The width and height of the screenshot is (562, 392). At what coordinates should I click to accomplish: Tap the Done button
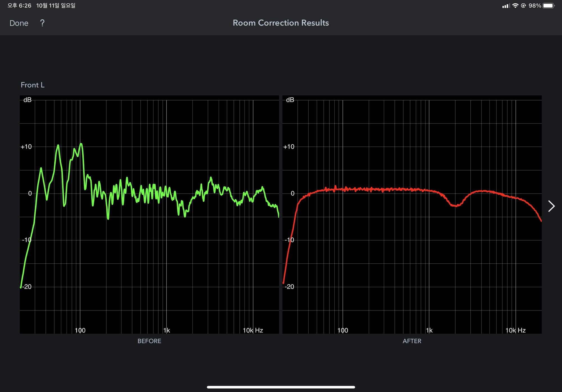pos(19,23)
